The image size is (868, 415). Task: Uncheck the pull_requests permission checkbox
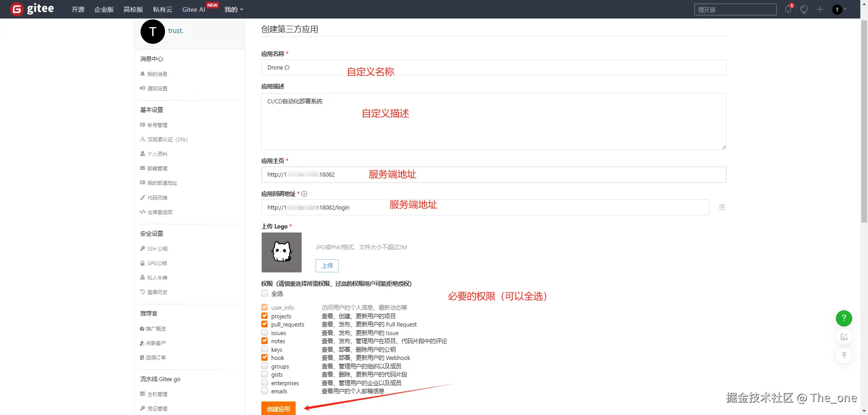click(264, 324)
